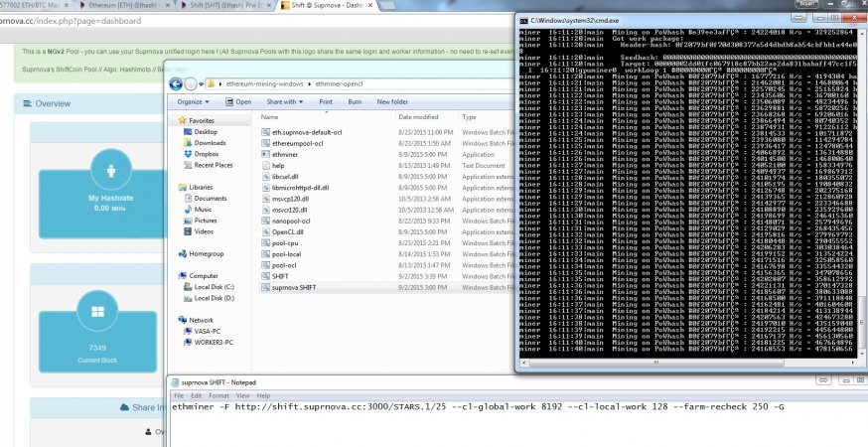
Task: Click Open in Explorer toolbar
Action: click(x=238, y=102)
